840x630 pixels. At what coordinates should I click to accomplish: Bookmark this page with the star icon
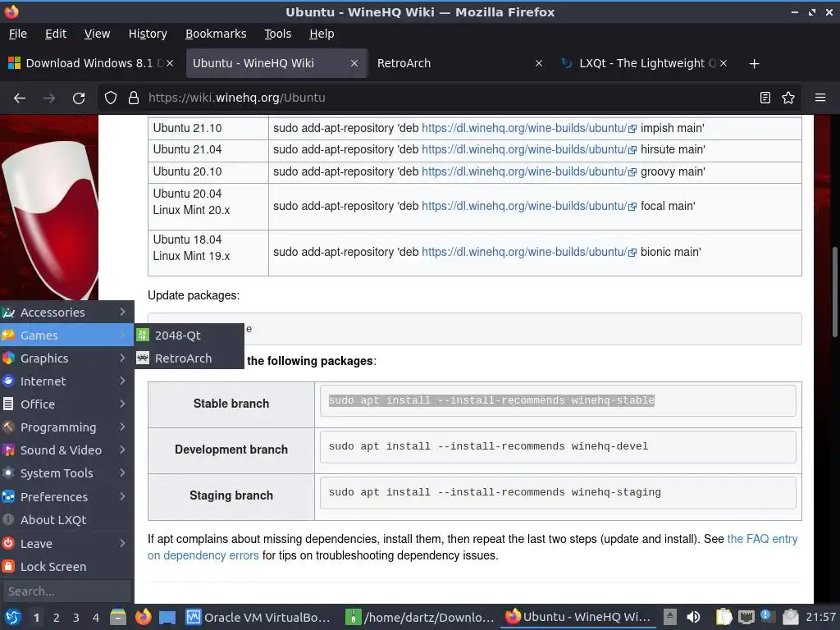(x=788, y=98)
